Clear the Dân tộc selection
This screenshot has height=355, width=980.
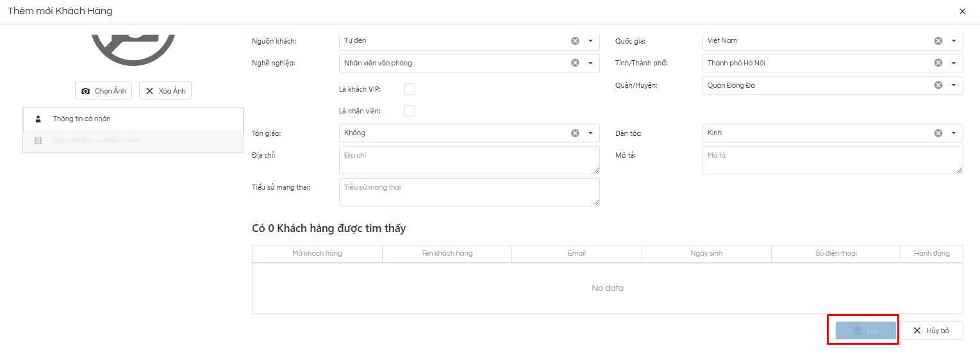(938, 133)
